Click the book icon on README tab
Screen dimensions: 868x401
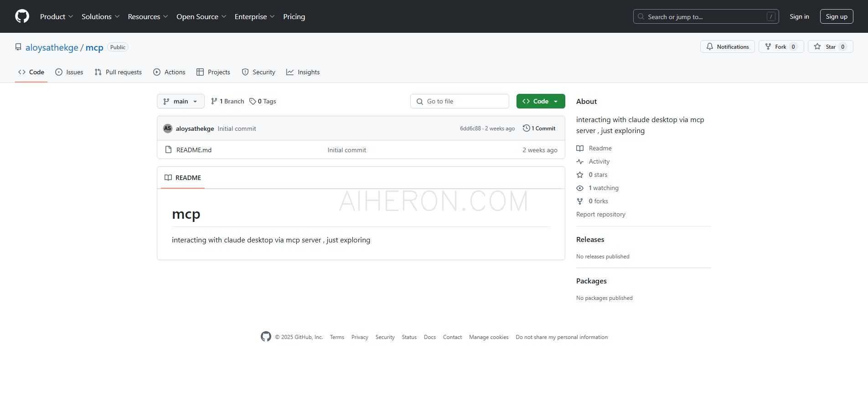[168, 178]
